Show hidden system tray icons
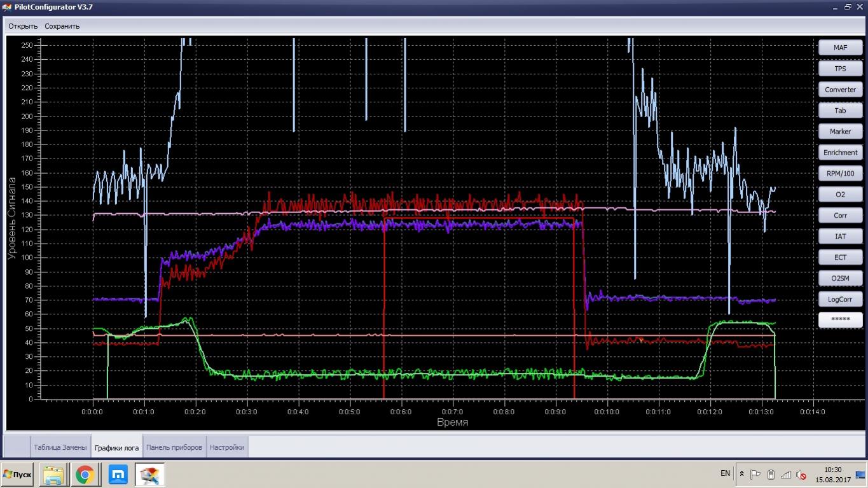Image resolution: width=868 pixels, height=488 pixels. pos(741,474)
